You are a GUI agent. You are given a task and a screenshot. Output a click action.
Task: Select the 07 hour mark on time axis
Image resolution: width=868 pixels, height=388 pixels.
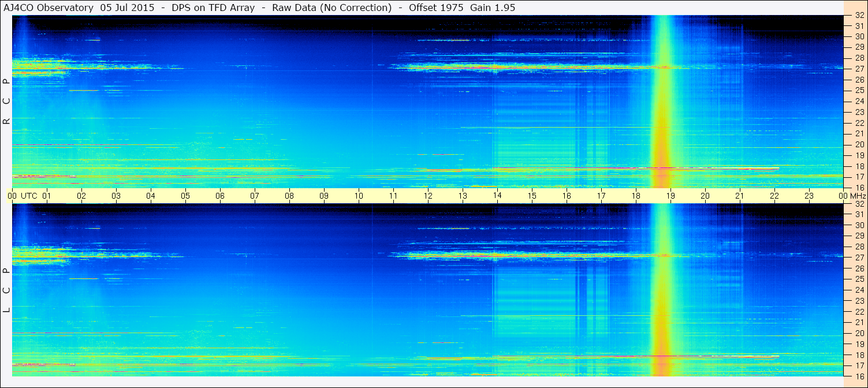(255, 196)
